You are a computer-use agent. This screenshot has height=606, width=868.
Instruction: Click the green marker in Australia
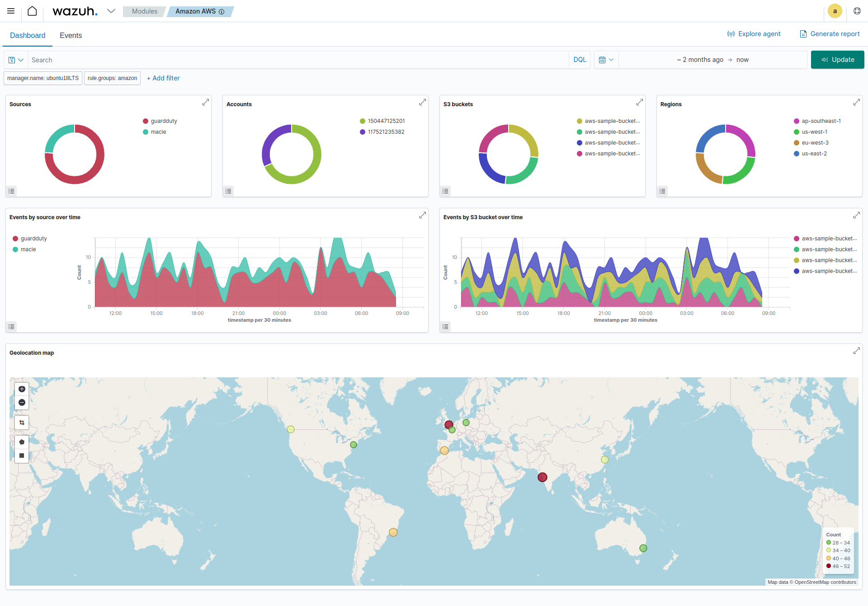(643, 548)
